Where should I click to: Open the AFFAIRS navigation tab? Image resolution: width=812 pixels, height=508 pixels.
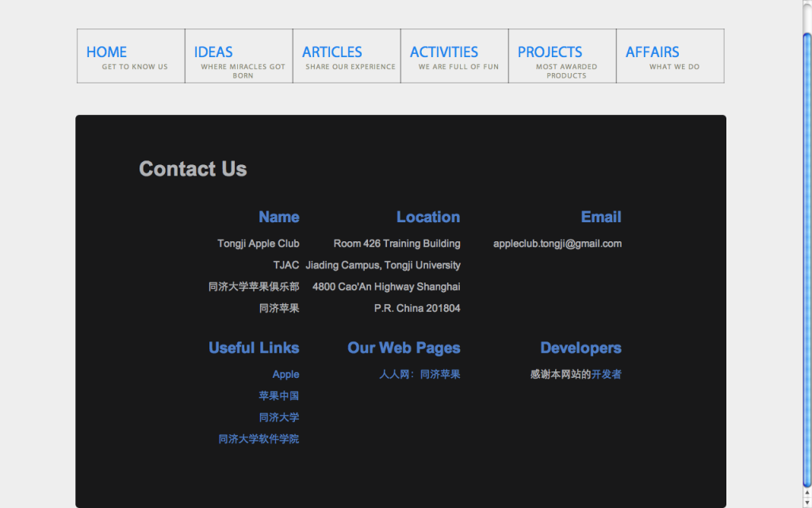coord(670,56)
